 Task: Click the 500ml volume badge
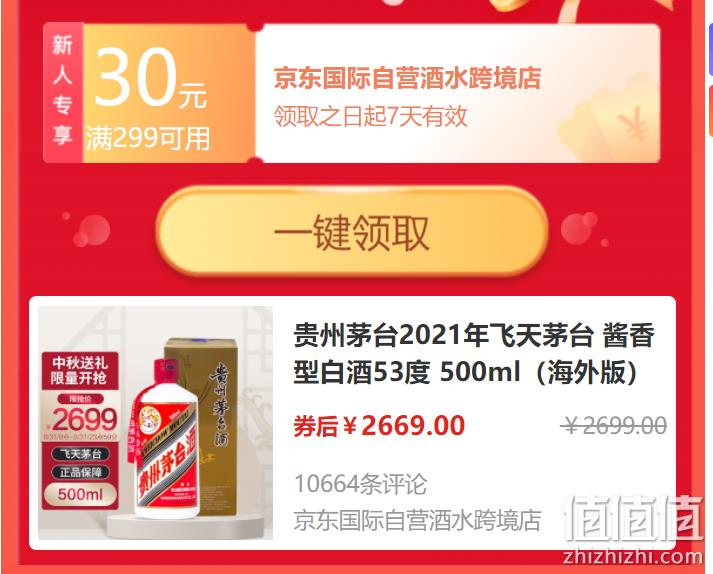click(x=80, y=494)
